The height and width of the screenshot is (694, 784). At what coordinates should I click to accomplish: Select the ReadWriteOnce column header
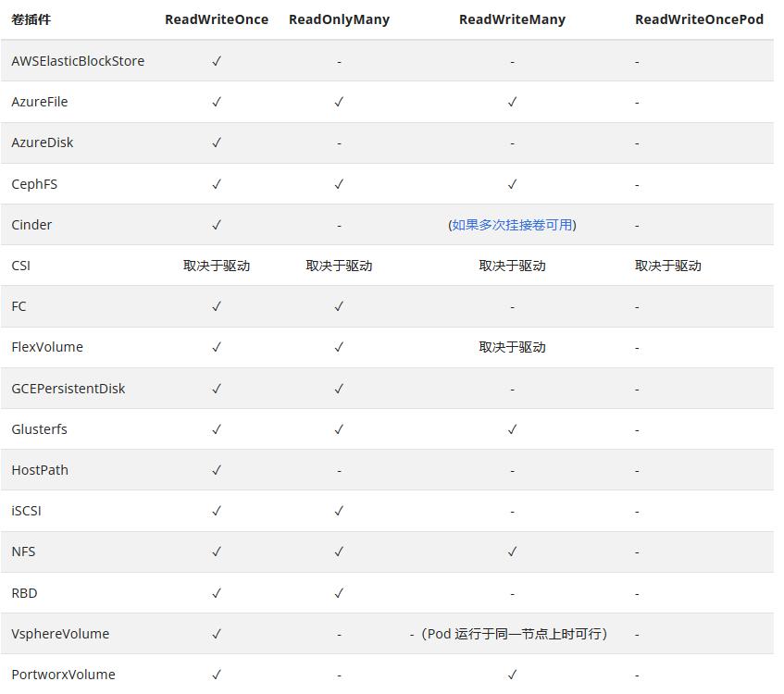(x=217, y=19)
